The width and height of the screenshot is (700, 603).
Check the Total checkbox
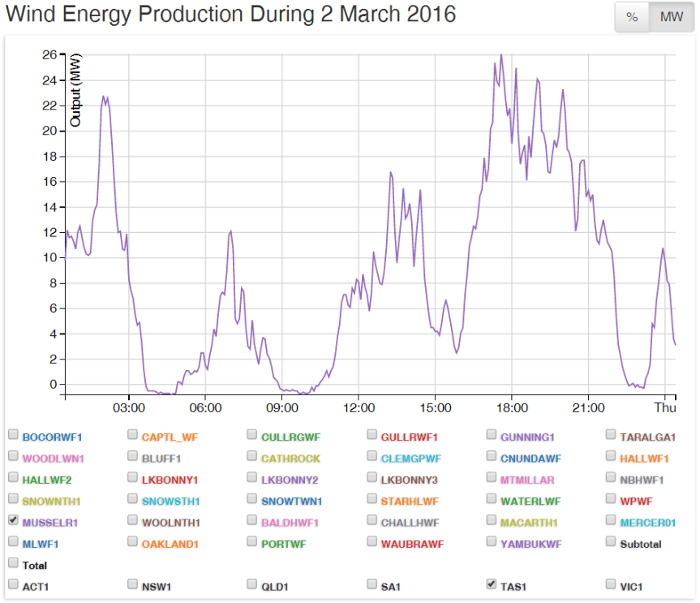[x=13, y=562]
